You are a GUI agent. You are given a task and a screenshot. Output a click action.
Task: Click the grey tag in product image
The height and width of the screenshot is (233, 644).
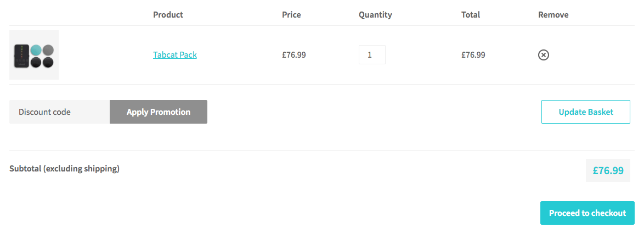click(x=48, y=50)
